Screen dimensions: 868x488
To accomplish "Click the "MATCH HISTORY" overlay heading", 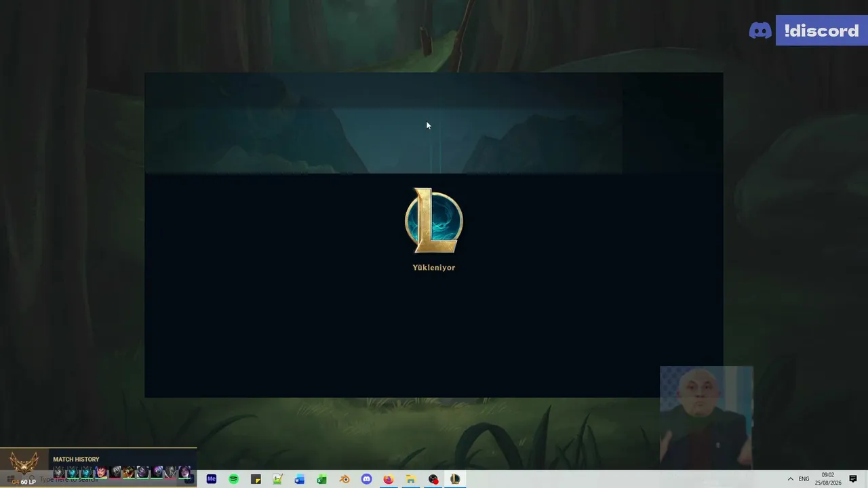I will click(76, 460).
